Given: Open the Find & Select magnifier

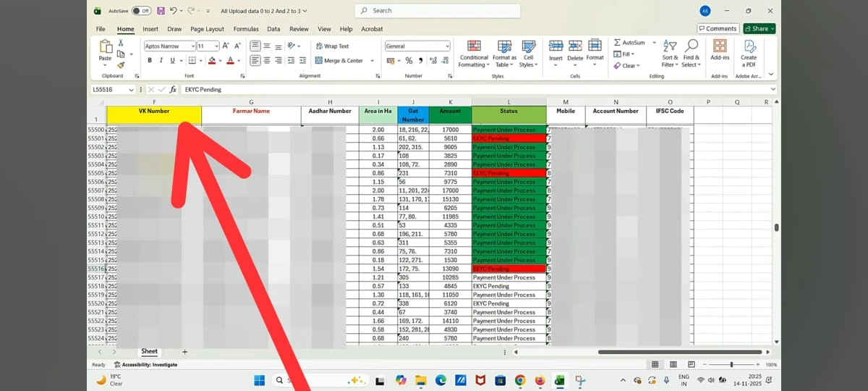Looking at the screenshot, I should coord(692,46).
